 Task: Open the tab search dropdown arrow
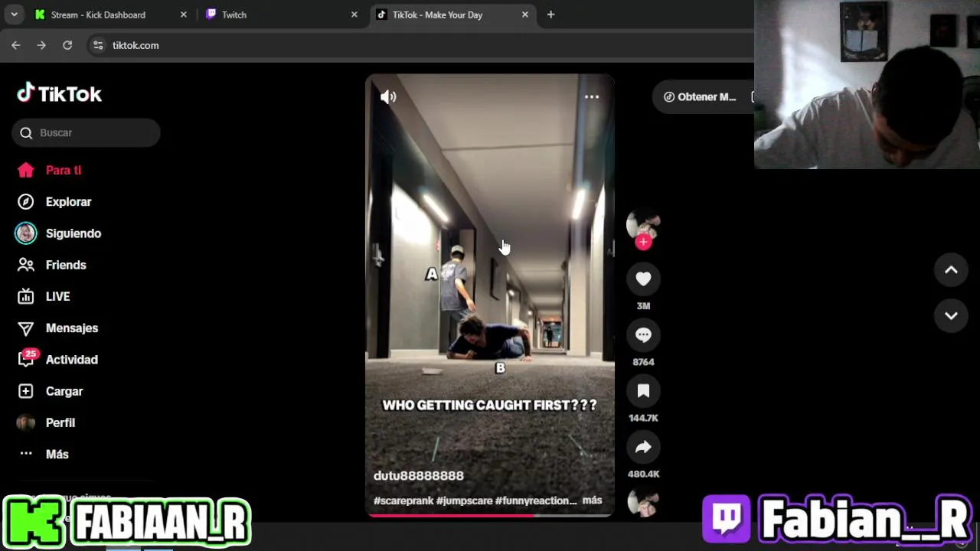coord(14,15)
